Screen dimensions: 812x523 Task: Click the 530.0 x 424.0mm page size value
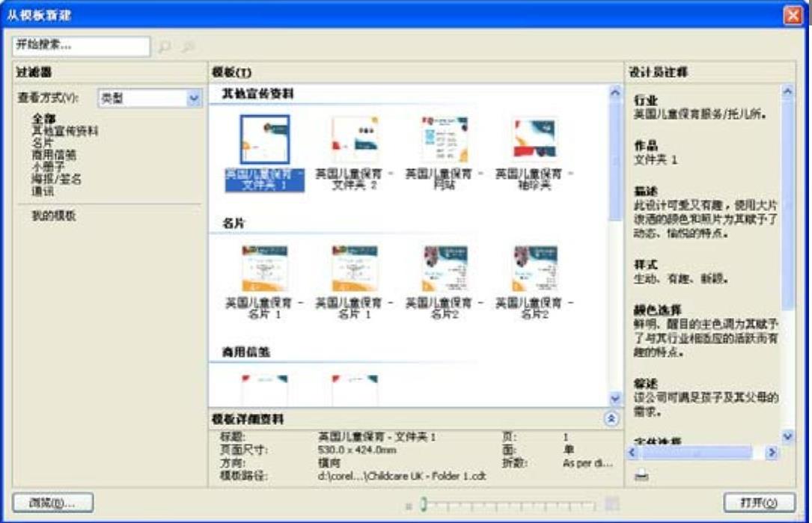pos(357,450)
